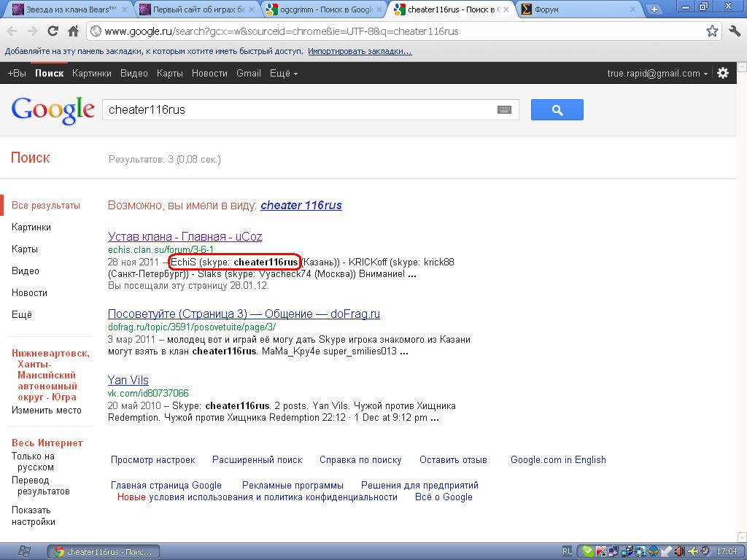Click 'Главная страница Google' footer link

coord(166,485)
